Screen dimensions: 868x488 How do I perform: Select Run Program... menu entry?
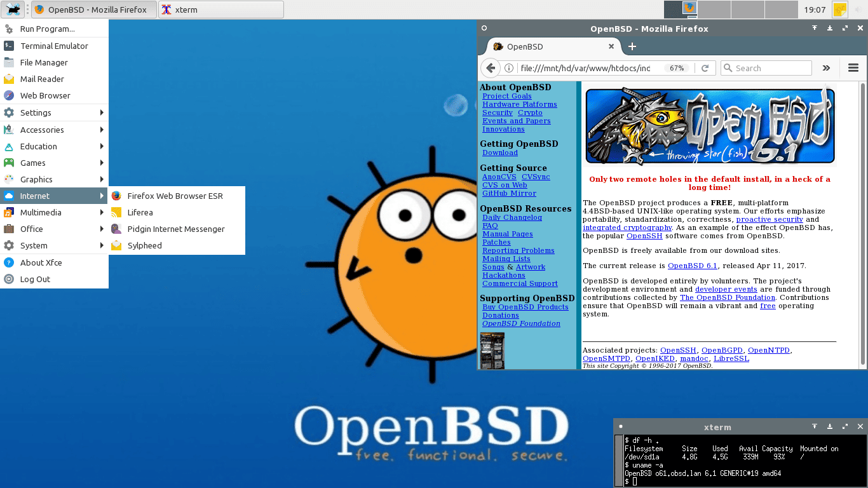[54, 29]
